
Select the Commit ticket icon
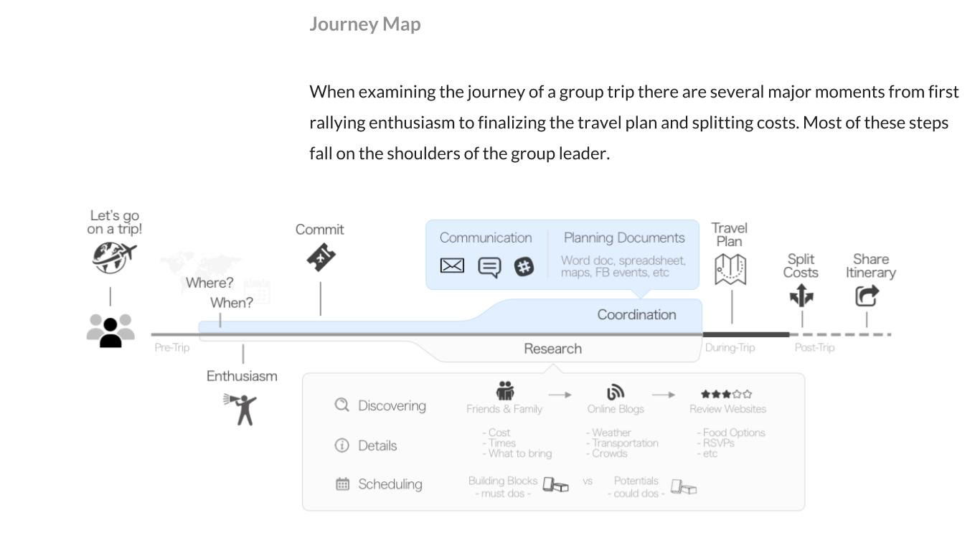click(321, 257)
